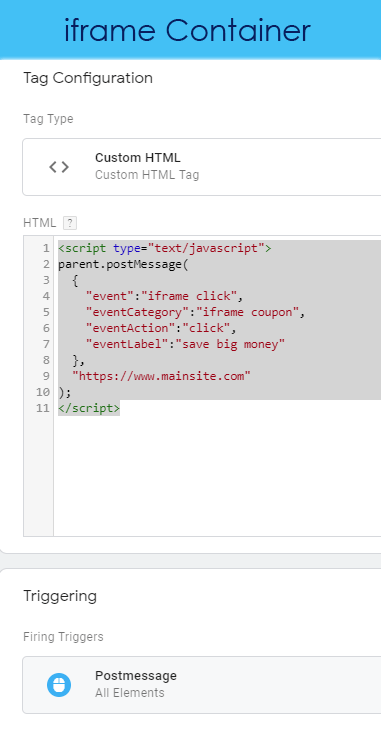Click line number 11 in the gutter
Viewport: 381px width, 730px height.
pos(42,408)
